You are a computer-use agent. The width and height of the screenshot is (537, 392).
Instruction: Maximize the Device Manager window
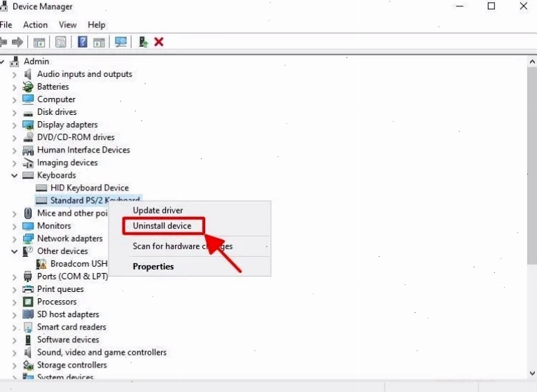click(x=491, y=6)
